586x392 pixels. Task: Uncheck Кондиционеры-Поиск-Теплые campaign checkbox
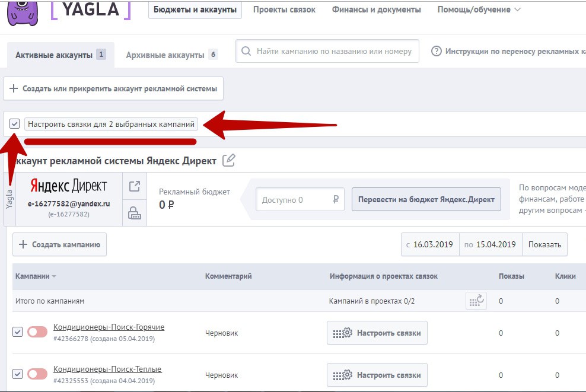(x=18, y=374)
